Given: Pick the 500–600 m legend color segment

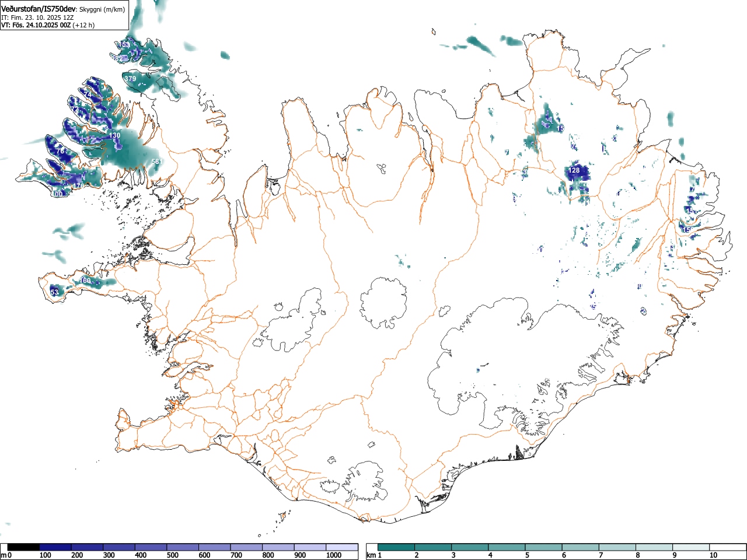Looking at the screenshot, I should click(x=183, y=547).
